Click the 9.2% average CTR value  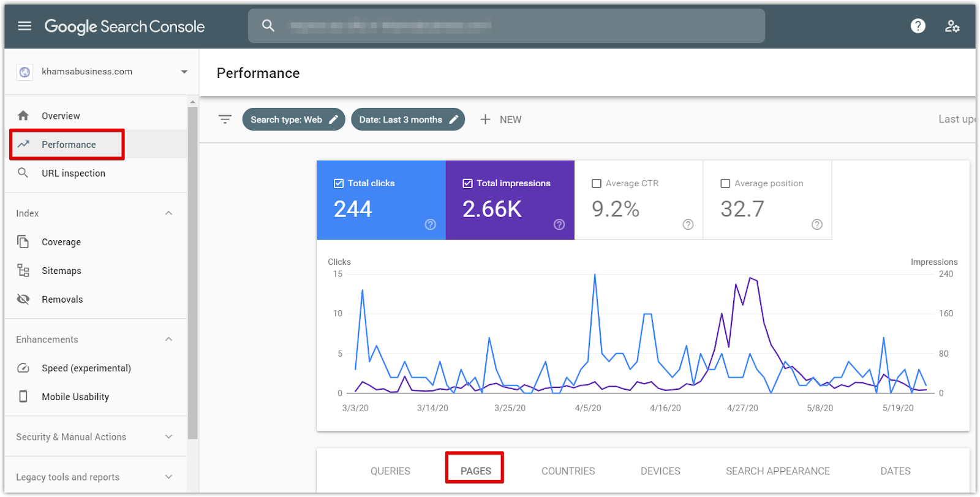tap(616, 209)
